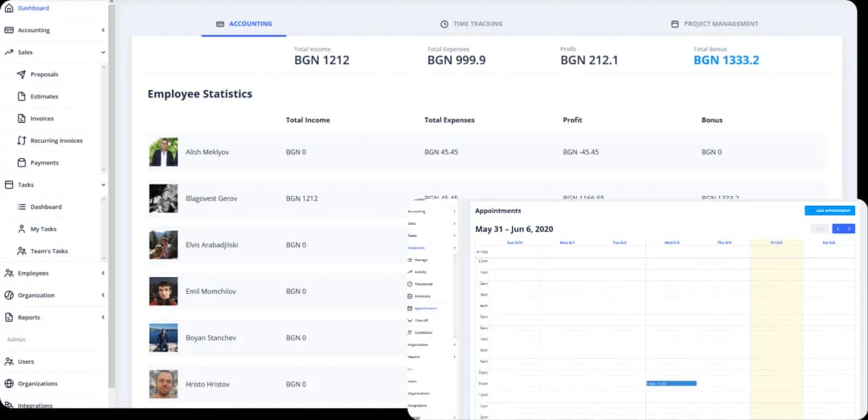Click the Sales trend arrow icon in main sidebar
The image size is (868, 420).
[8, 52]
